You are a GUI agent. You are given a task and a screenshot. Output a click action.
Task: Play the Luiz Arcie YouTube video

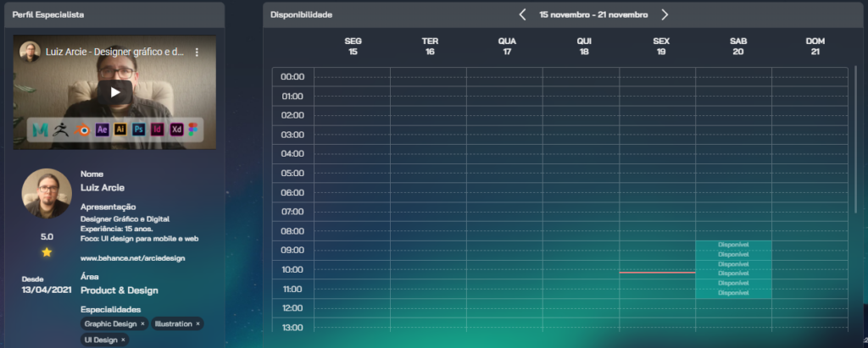(114, 92)
